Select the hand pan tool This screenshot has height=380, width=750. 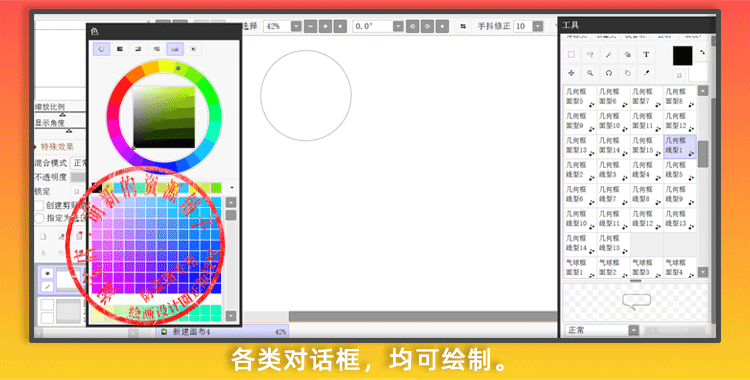[627, 73]
